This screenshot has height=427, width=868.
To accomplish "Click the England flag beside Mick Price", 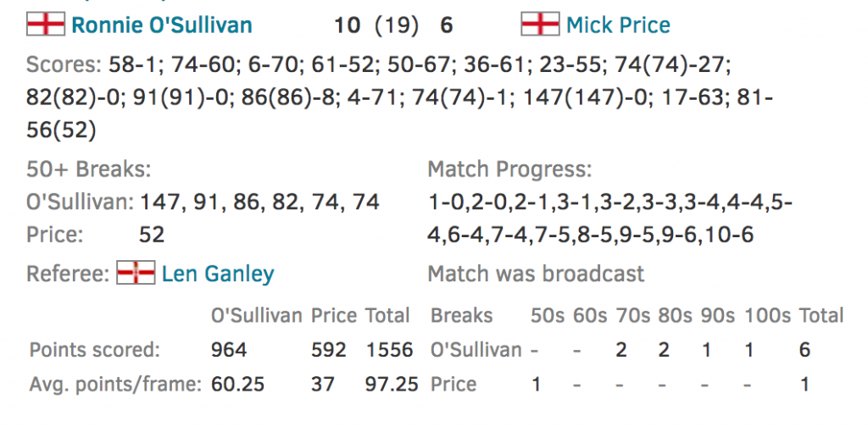I will (x=540, y=24).
